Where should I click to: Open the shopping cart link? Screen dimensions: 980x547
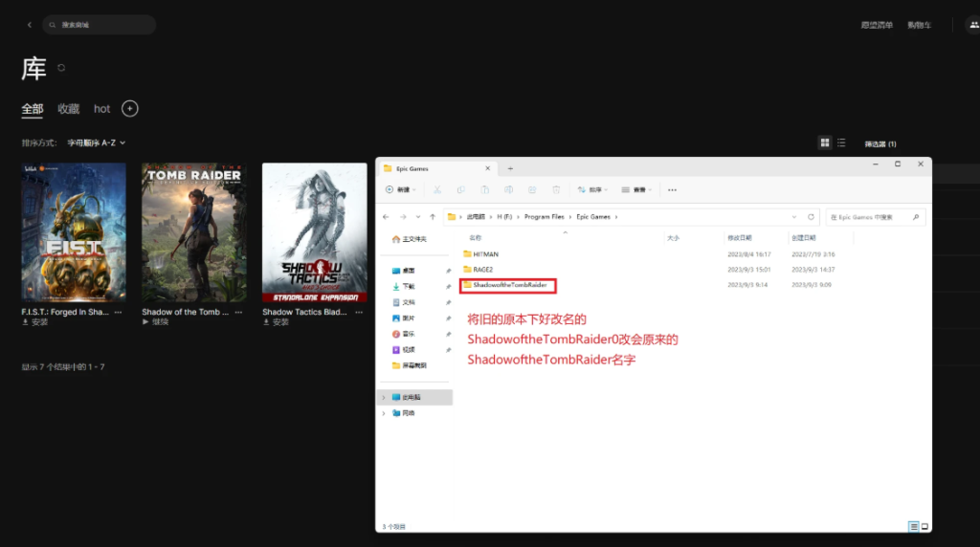(920, 25)
